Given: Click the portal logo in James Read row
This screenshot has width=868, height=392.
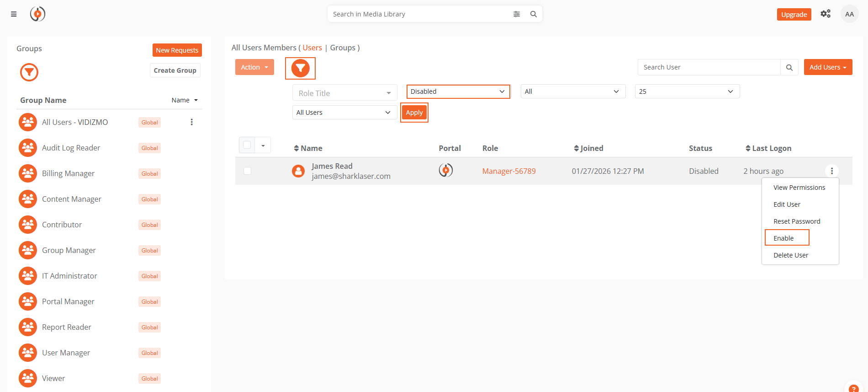Looking at the screenshot, I should [446, 170].
